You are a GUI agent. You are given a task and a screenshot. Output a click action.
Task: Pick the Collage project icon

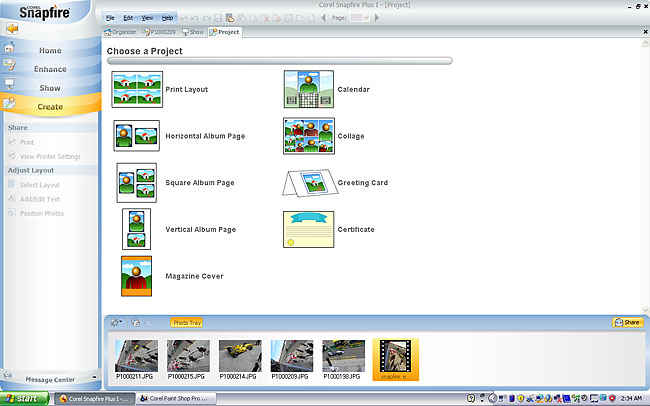click(308, 136)
